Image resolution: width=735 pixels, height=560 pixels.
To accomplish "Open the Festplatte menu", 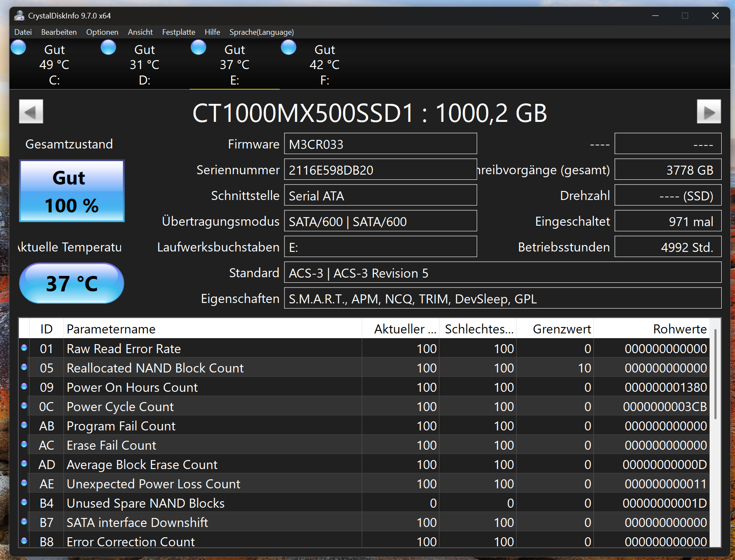I will point(178,32).
